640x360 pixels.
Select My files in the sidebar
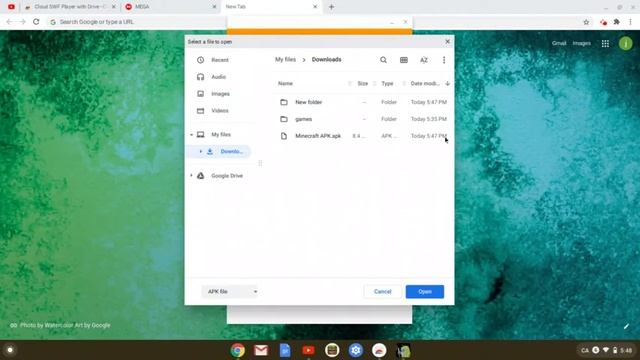221,134
